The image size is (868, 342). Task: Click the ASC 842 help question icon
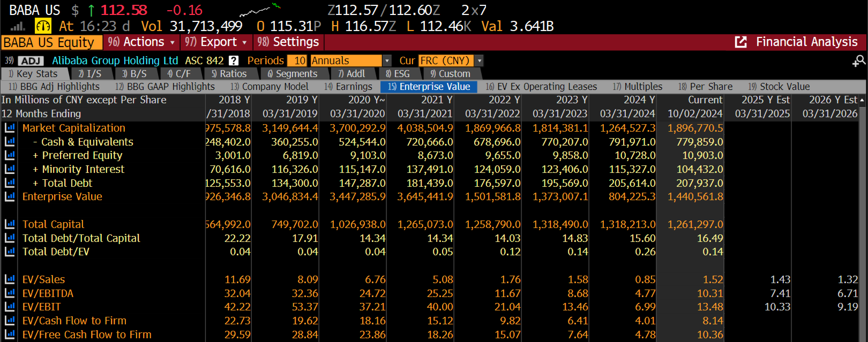coord(234,60)
